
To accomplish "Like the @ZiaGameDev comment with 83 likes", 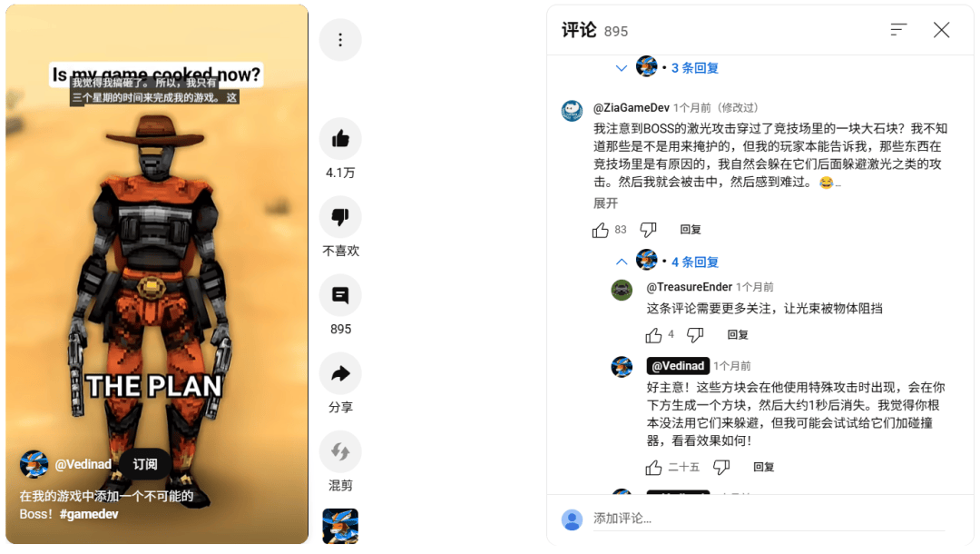I will [x=600, y=230].
